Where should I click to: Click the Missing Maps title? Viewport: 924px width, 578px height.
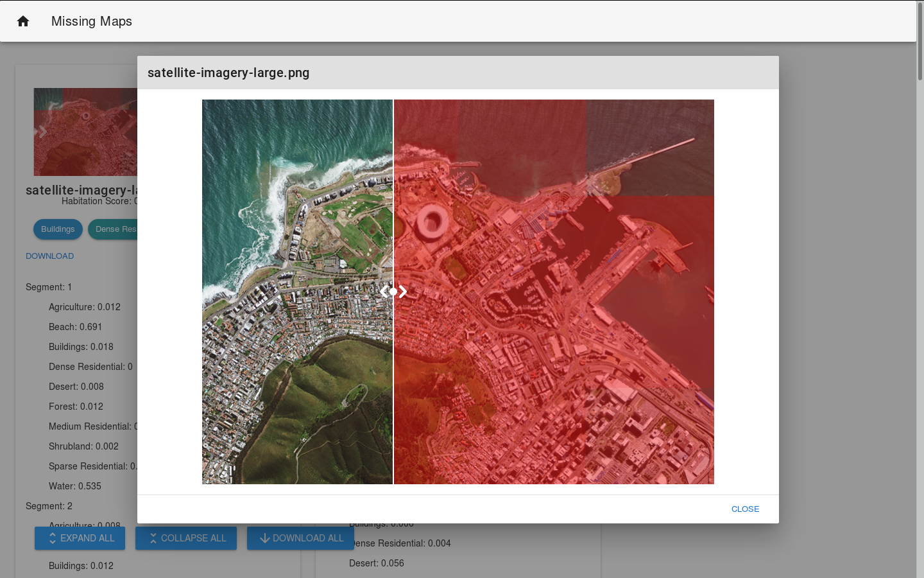point(92,21)
